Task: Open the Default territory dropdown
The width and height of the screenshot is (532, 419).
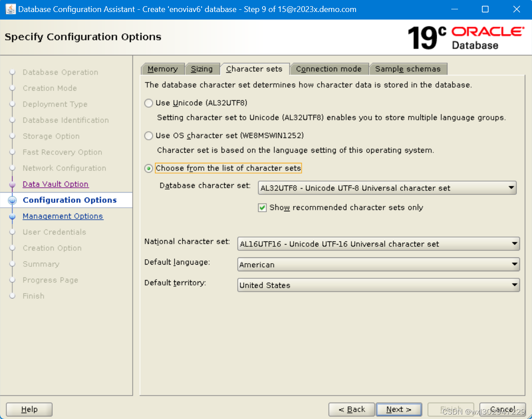Action: click(x=378, y=285)
